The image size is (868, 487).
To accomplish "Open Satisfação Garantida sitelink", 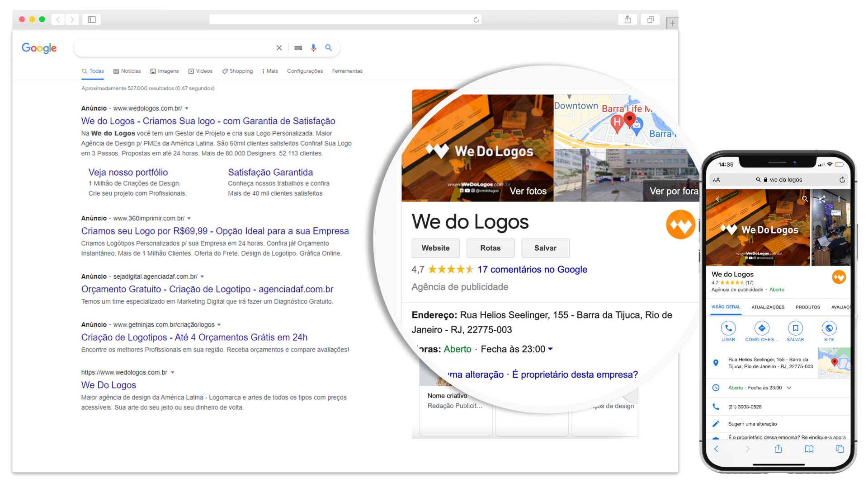I will [x=270, y=172].
